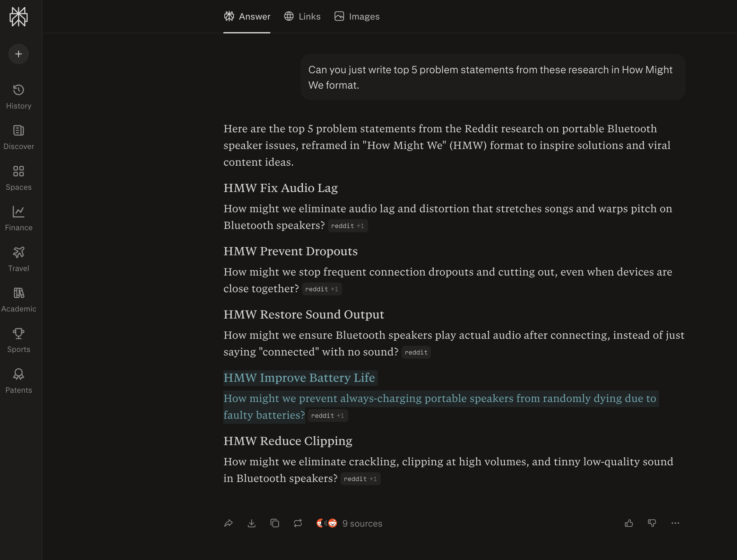Mark the answer with thumbs up
The image size is (737, 560).
(629, 523)
